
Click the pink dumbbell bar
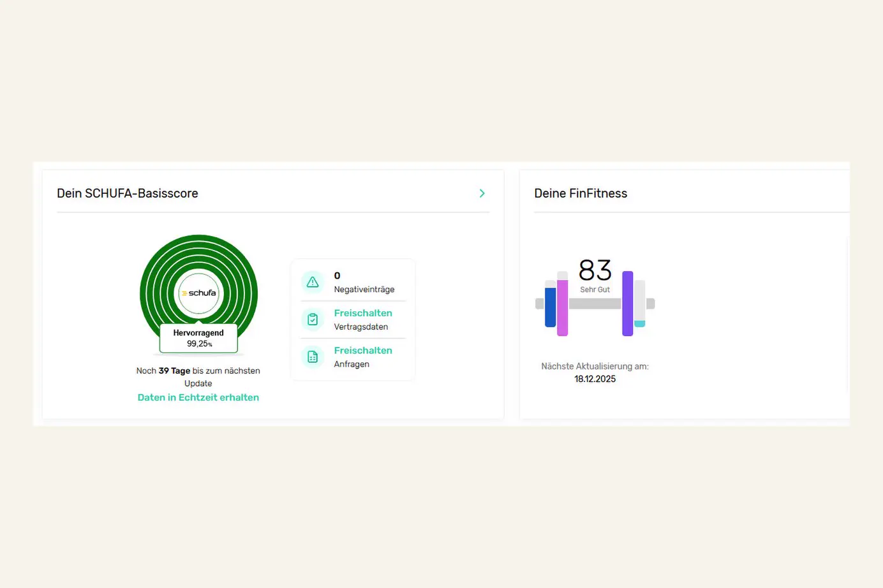563,307
